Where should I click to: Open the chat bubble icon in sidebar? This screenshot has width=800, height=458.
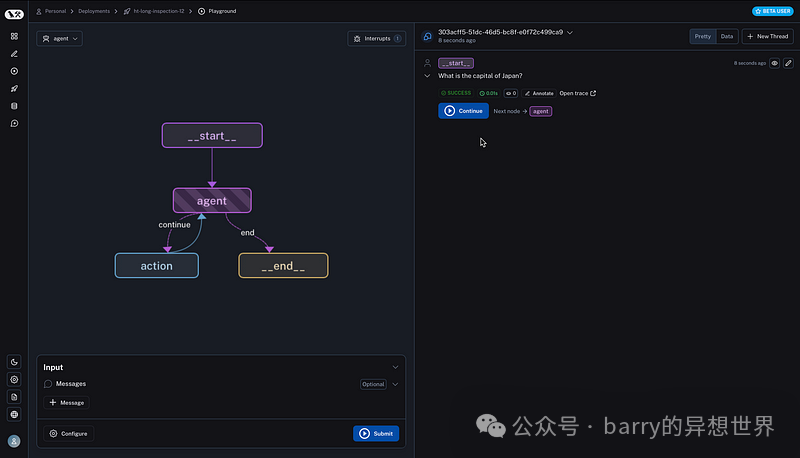[x=14, y=123]
